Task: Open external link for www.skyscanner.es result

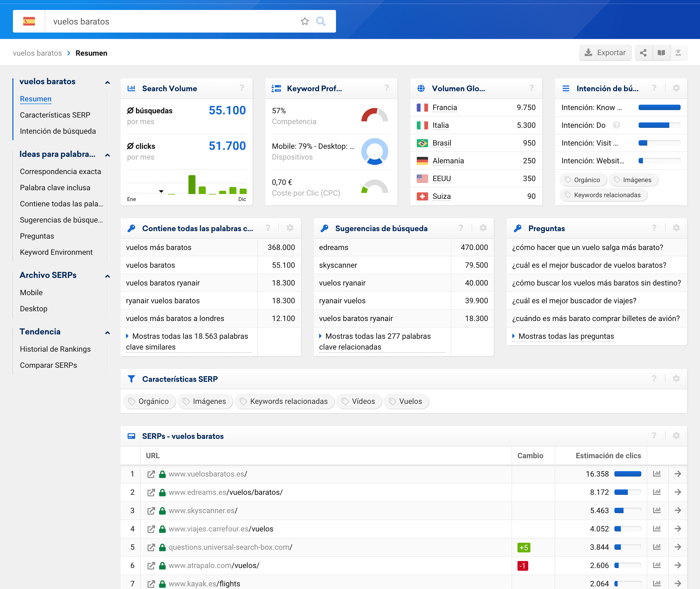Action: click(151, 510)
